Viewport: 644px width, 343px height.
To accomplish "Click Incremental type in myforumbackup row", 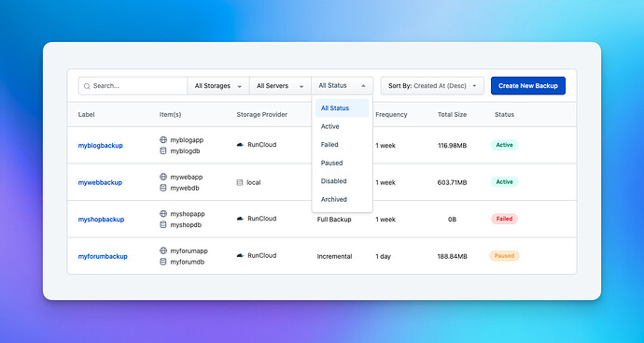I will click(x=334, y=257).
